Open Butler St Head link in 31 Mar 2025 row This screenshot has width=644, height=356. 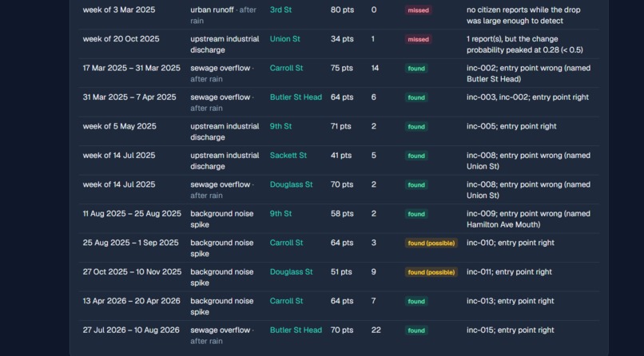pos(296,97)
